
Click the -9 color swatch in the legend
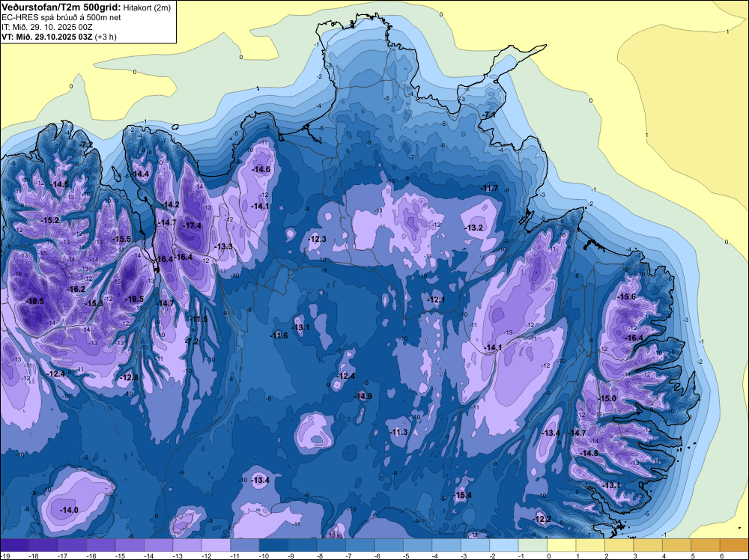303,545
